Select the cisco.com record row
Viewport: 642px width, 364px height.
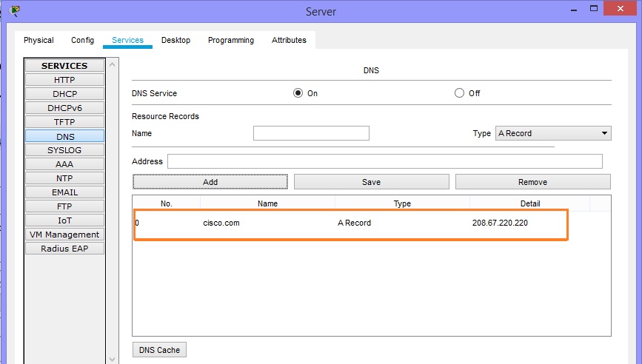[x=350, y=223]
